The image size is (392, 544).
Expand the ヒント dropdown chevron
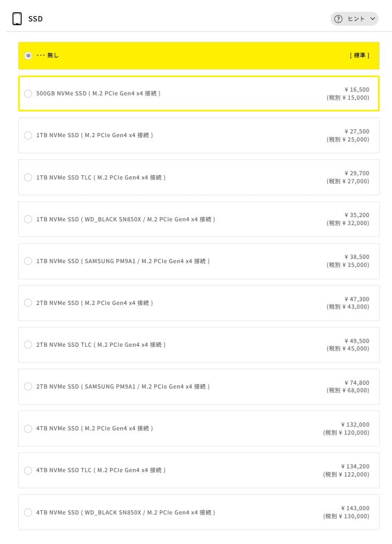(373, 19)
